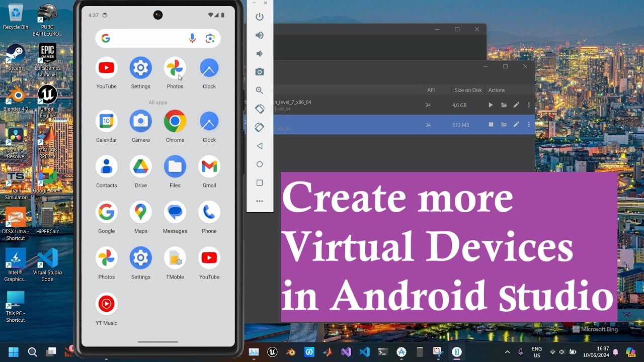Open Recycle Bin desktop icon
644x362 pixels.
16,17
